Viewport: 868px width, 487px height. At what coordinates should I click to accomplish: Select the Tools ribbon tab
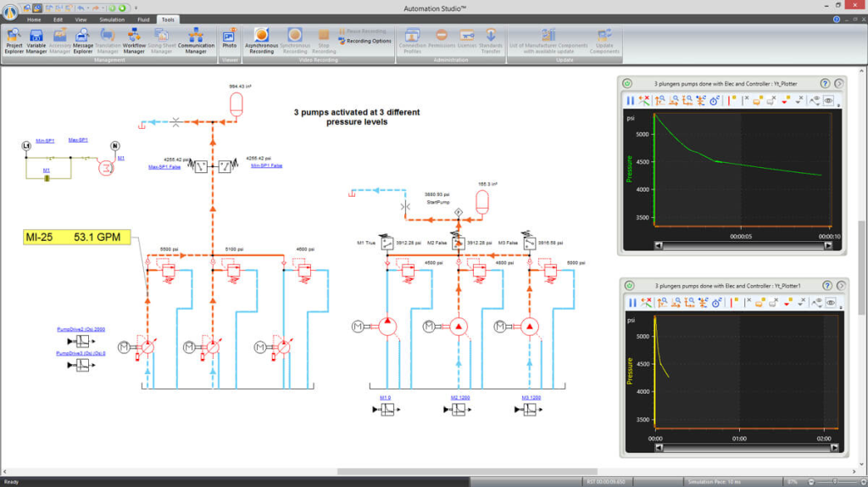(x=168, y=20)
